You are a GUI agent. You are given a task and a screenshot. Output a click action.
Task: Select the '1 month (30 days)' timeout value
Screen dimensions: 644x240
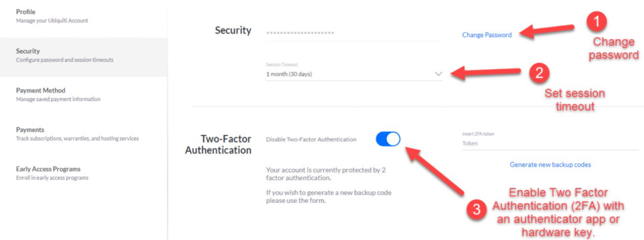pos(289,74)
